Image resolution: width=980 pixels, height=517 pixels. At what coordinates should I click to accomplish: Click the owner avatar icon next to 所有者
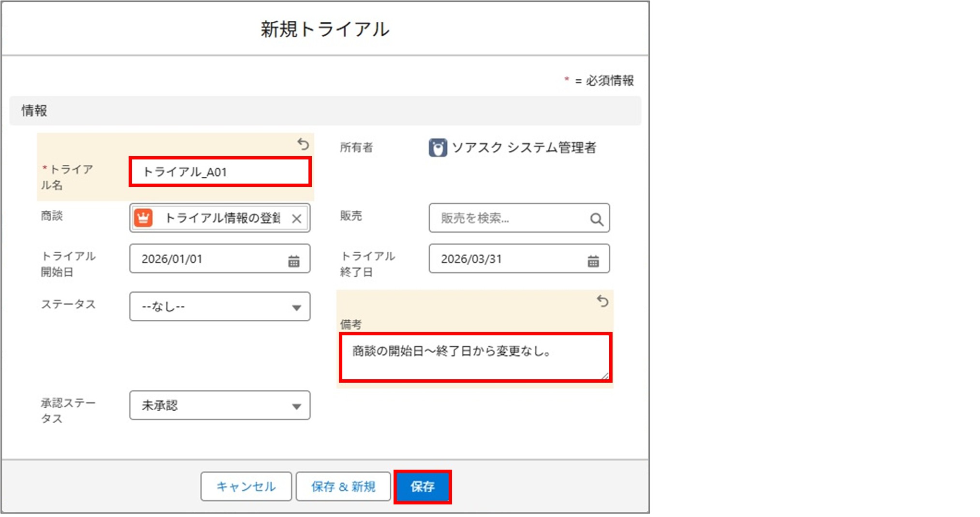pos(437,148)
